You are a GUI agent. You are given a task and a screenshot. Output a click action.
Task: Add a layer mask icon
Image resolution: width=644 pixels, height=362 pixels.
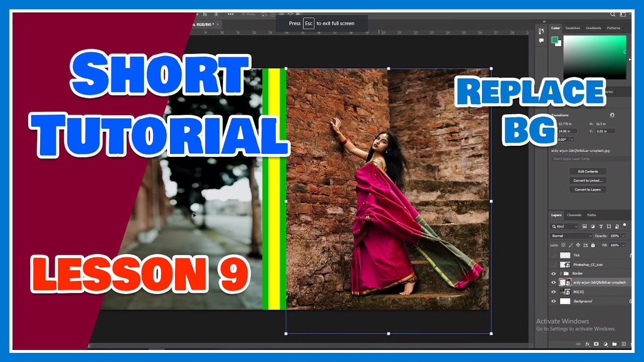tap(596, 344)
